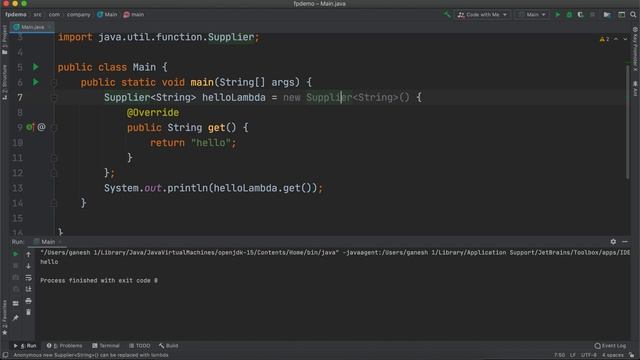The image size is (640, 360).
Task: Open the Build tool window
Action: coord(169,346)
